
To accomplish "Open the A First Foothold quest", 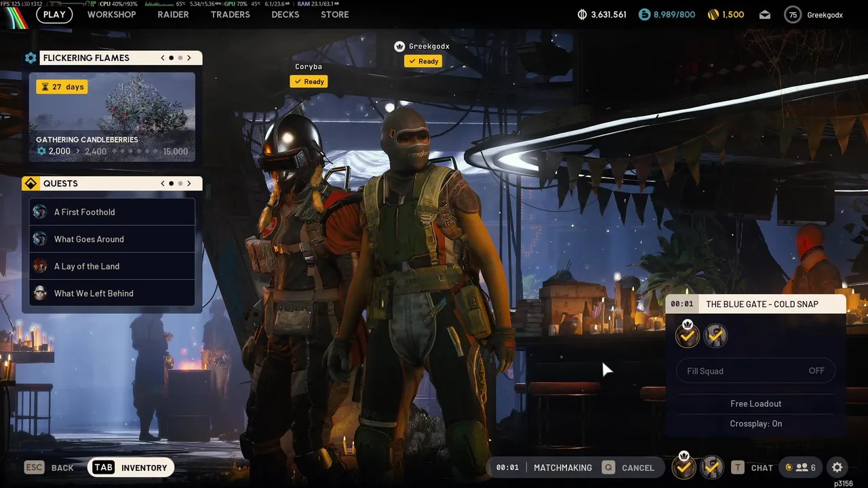I will 112,212.
